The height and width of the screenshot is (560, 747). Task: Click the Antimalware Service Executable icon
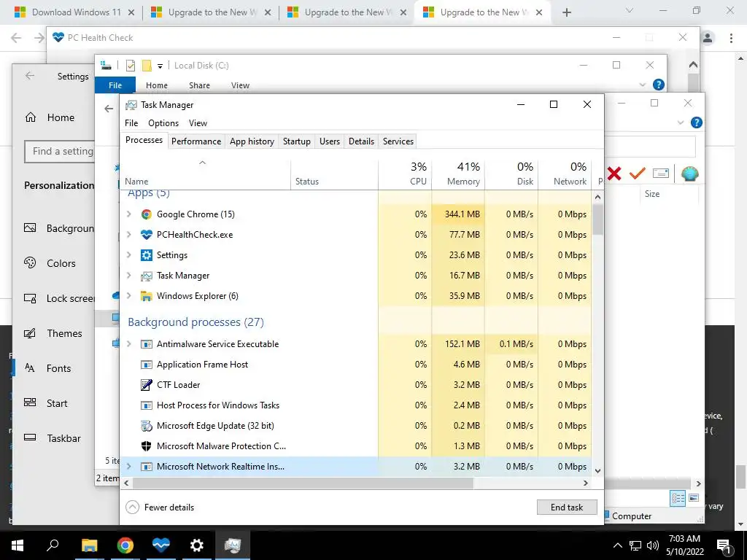pyautogui.click(x=146, y=344)
